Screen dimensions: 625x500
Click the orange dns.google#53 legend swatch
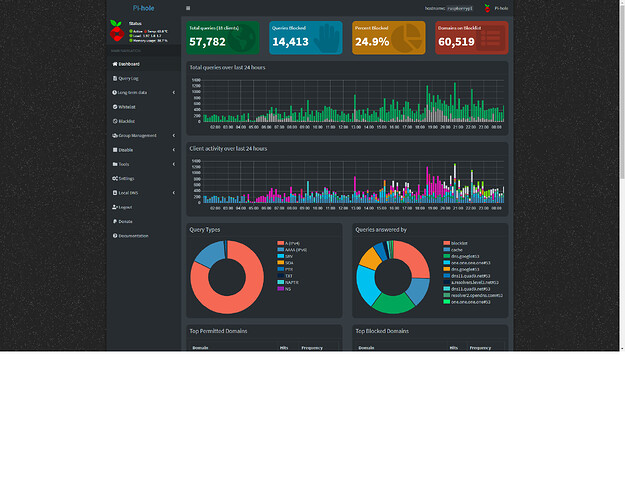pyautogui.click(x=446, y=269)
